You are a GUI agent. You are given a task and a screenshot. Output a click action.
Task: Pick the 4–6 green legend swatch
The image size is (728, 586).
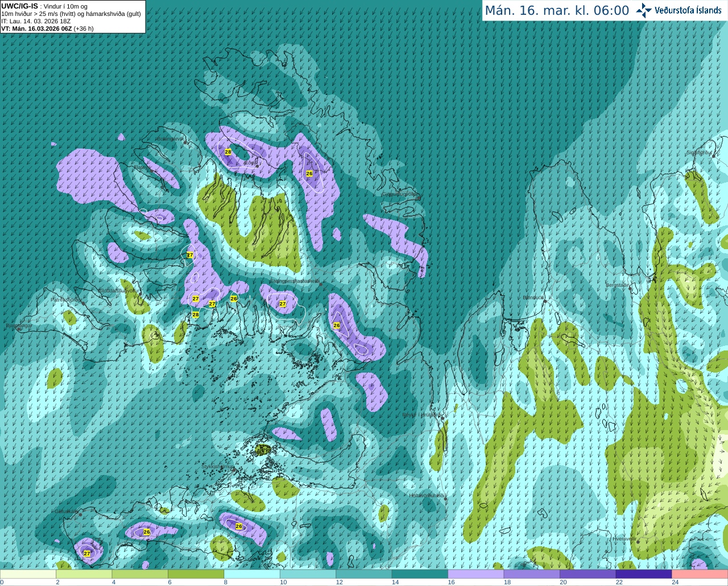[x=140, y=574]
